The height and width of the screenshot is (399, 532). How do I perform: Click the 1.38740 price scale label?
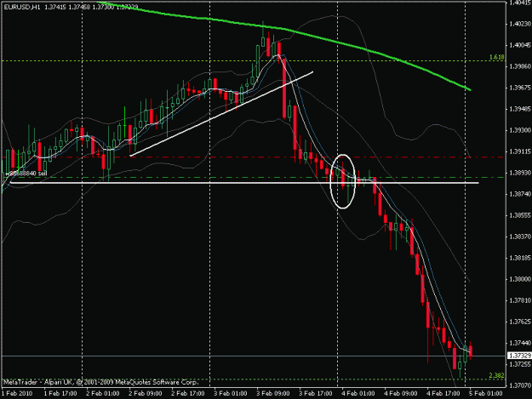(519, 194)
